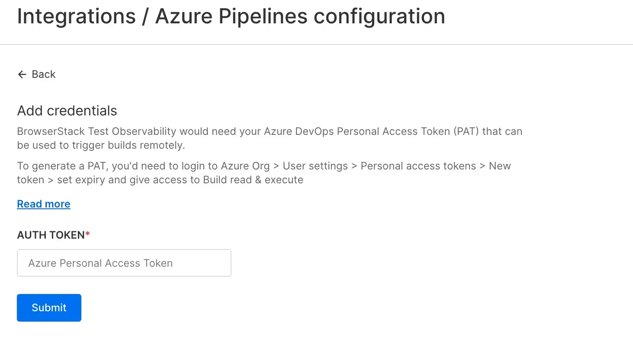Viewport: 633px width, 364px height.
Task: Click the red required asterisk
Action: click(x=88, y=234)
